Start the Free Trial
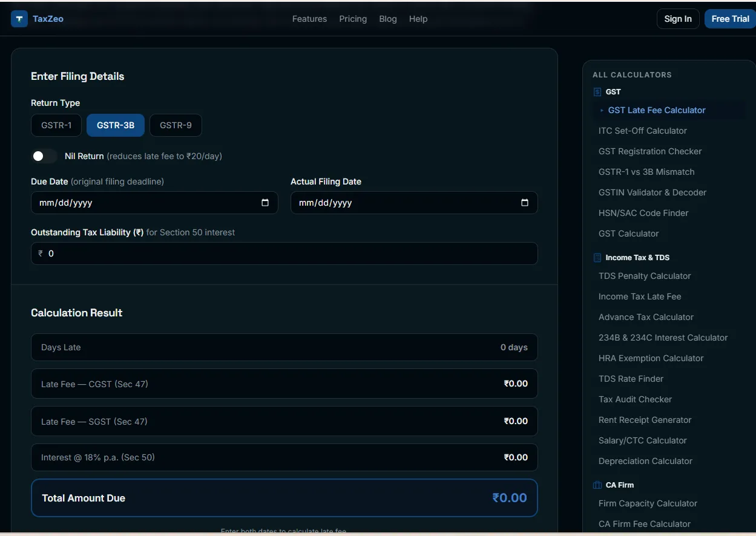 click(x=730, y=19)
